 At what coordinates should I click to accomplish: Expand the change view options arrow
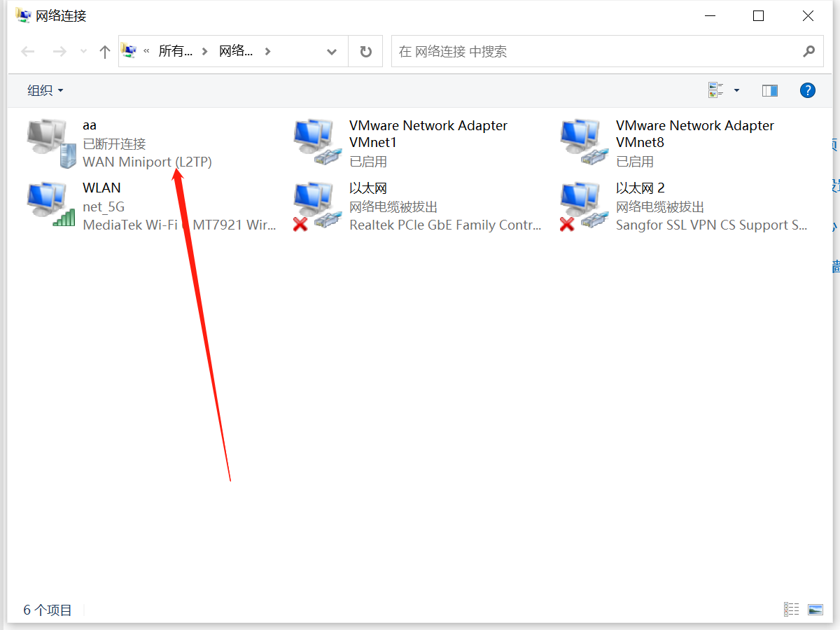pyautogui.click(x=736, y=90)
